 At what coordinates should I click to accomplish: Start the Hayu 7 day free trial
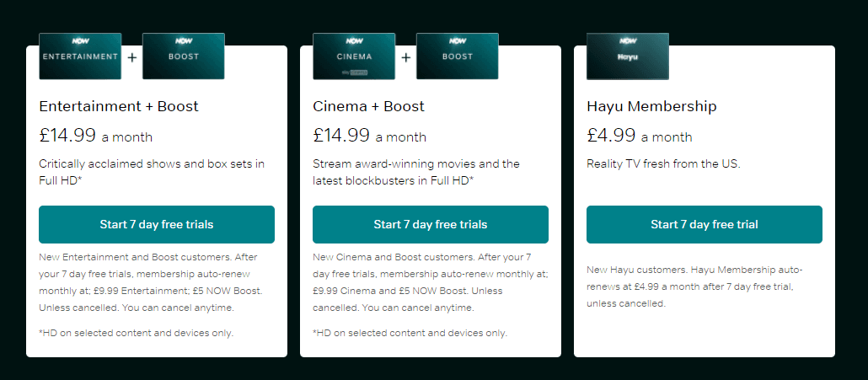705,225
